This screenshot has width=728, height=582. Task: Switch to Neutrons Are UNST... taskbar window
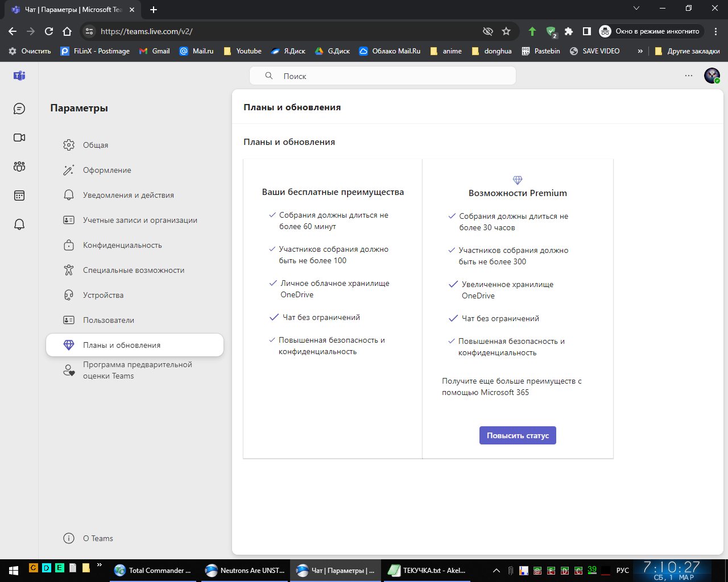(245, 570)
